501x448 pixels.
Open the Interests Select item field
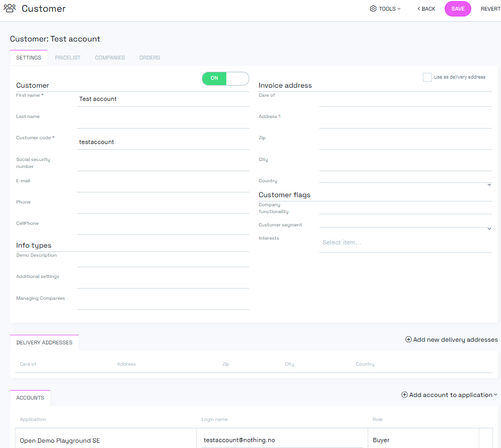tap(405, 242)
